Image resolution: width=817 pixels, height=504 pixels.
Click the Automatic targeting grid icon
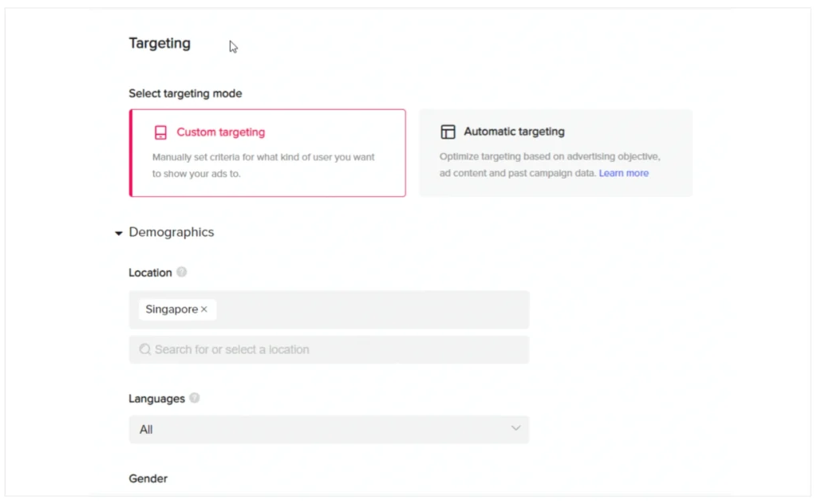(449, 131)
